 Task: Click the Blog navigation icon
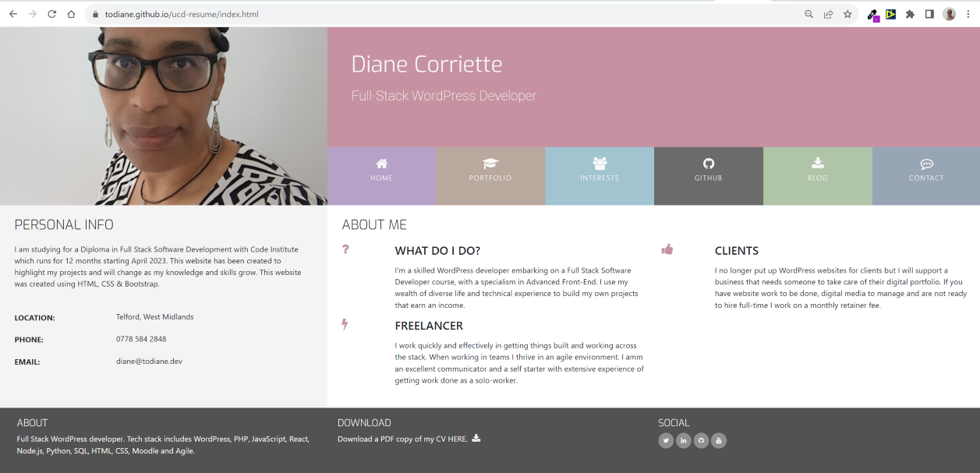point(817,164)
